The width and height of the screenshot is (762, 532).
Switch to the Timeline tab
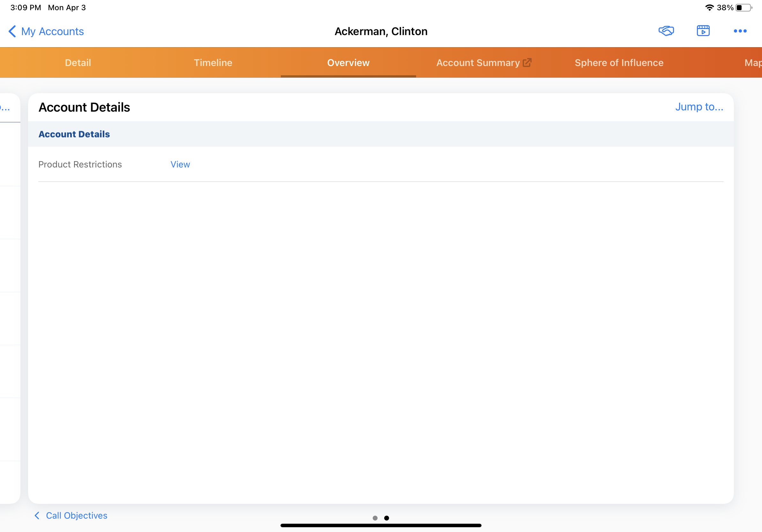213,63
